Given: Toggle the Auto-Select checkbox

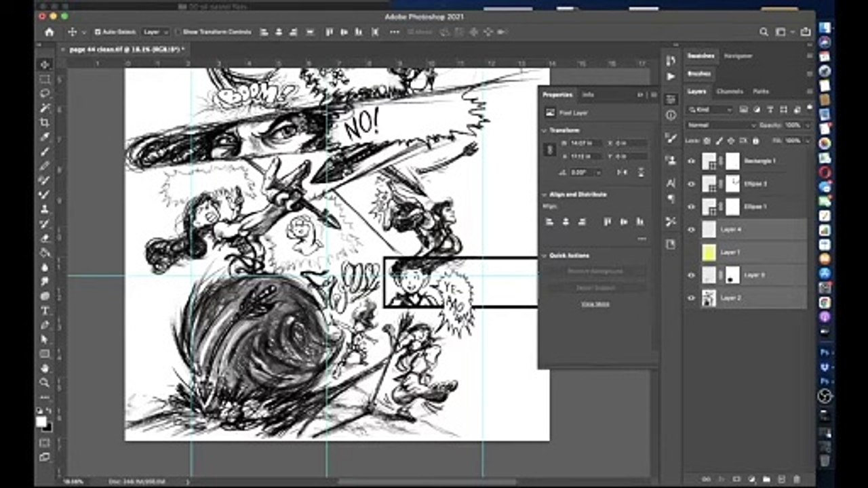Looking at the screenshot, I should [98, 32].
